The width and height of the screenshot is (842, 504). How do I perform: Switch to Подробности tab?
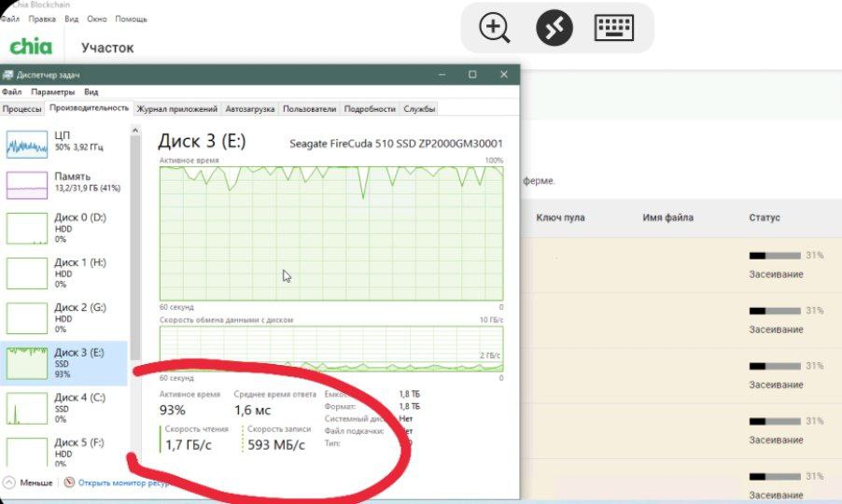coord(370,109)
